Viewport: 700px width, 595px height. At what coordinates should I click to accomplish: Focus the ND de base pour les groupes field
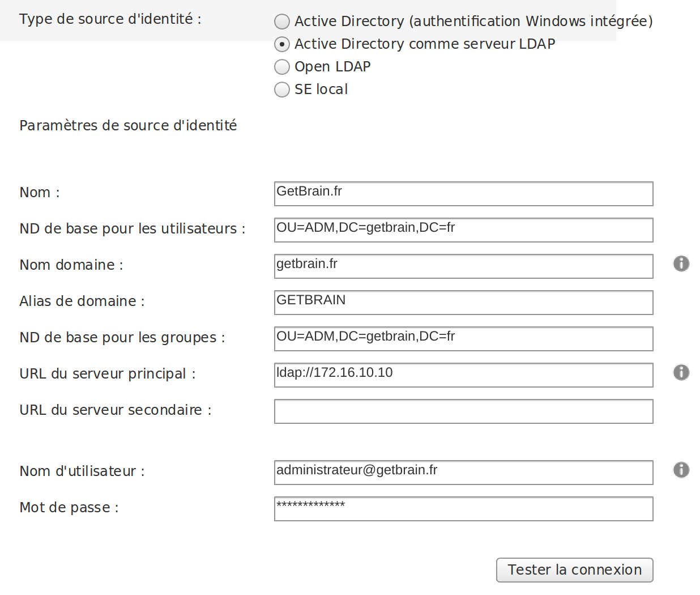click(464, 339)
